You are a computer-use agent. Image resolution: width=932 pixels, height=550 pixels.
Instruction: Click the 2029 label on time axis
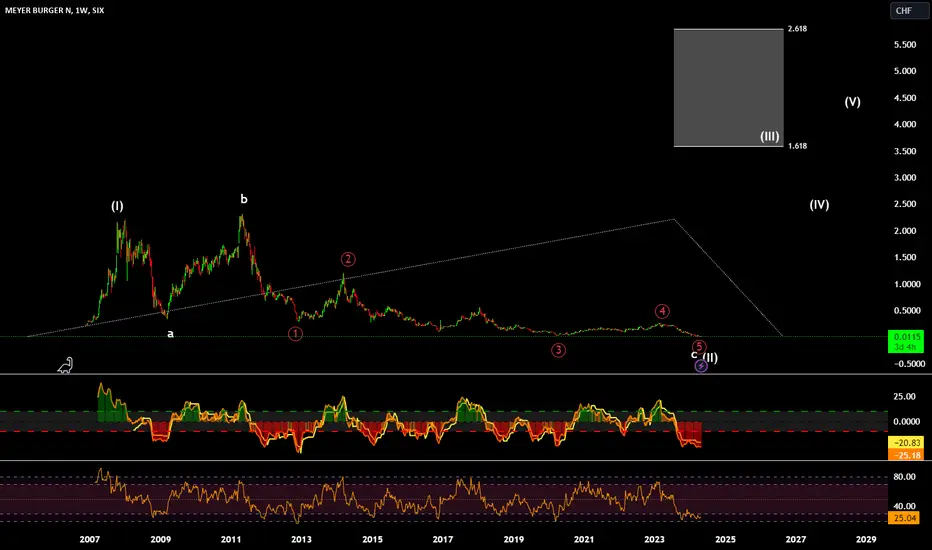pos(865,539)
